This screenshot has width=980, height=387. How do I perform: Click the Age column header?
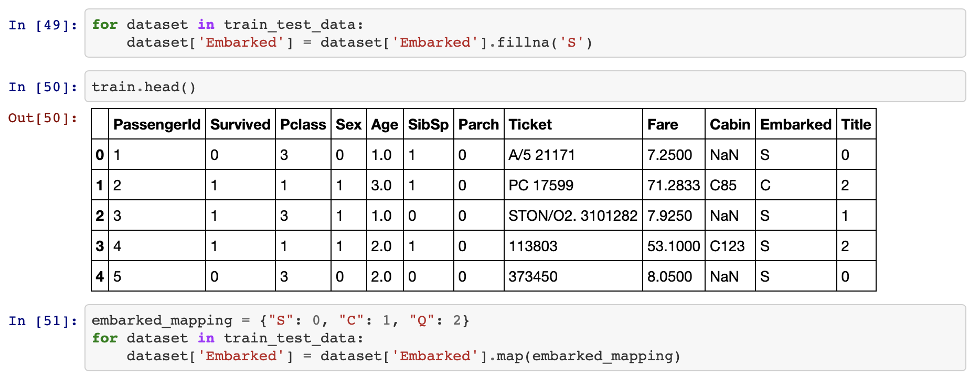385,124
